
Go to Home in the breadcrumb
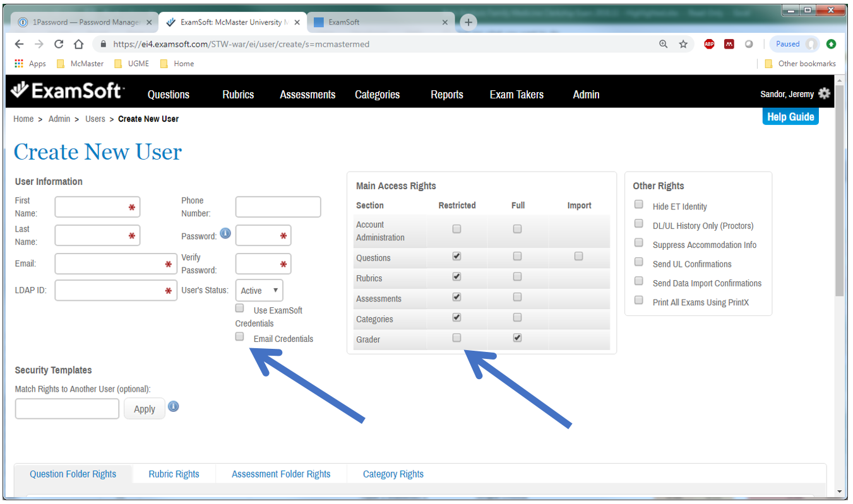point(23,119)
